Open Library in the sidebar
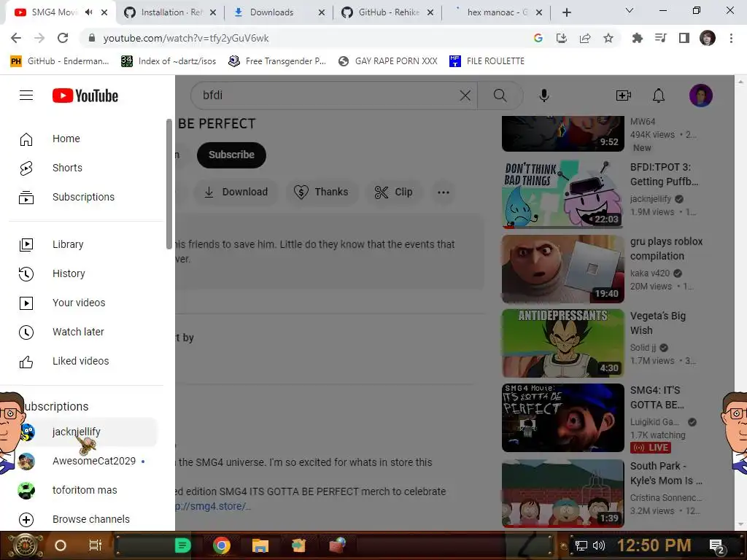The image size is (747, 560). coord(86,244)
